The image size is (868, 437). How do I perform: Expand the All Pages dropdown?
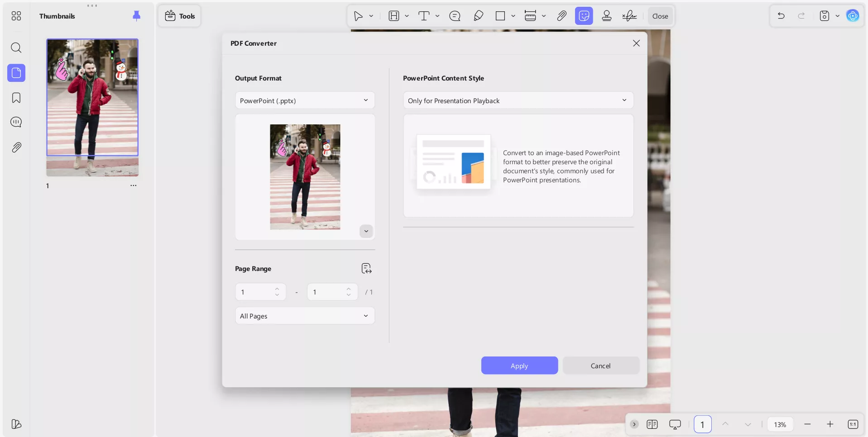305,316
